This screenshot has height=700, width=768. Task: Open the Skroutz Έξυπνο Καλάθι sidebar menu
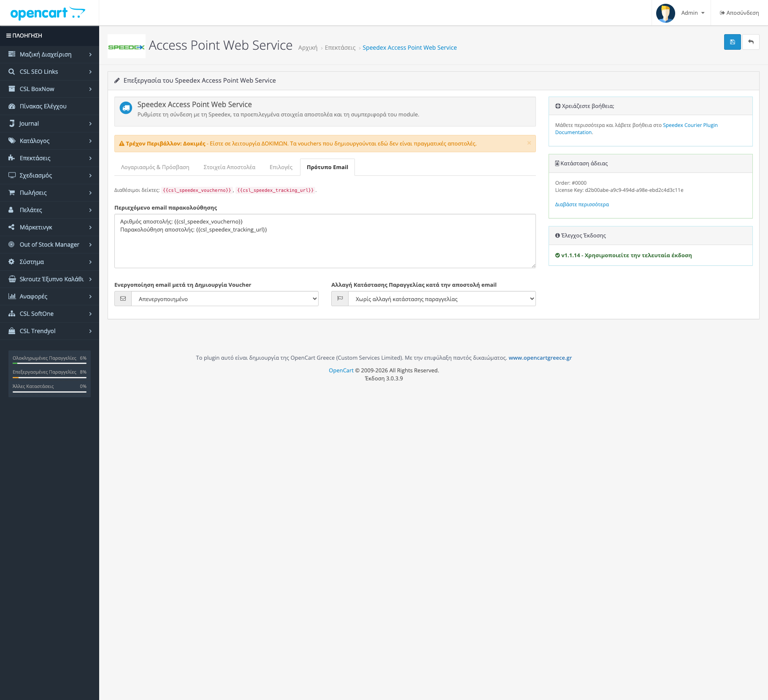pyautogui.click(x=50, y=279)
